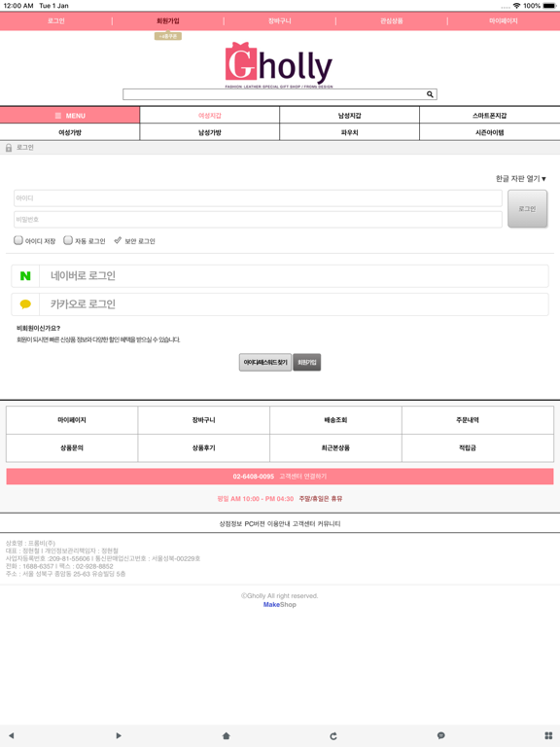Open 배송조회 in footer grid

tap(335, 420)
